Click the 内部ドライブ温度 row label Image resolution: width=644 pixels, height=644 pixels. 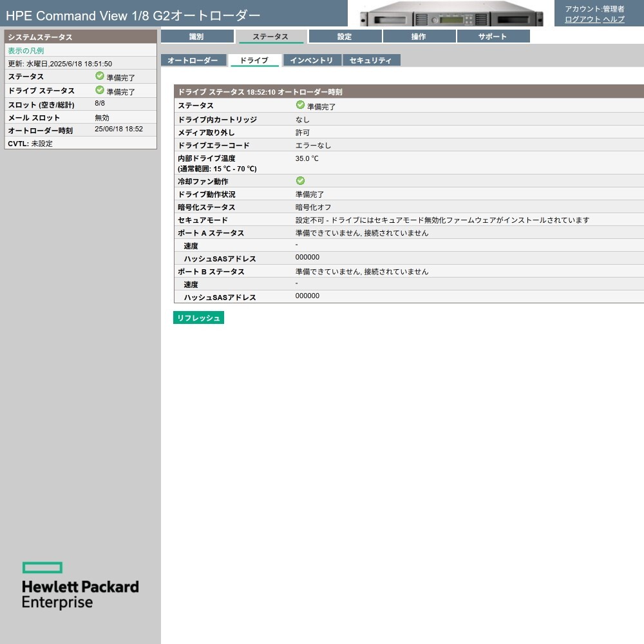point(217,164)
